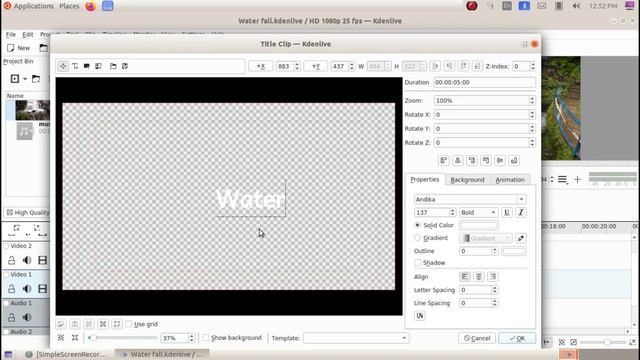Viewport: 640px width, 360px height.
Task: Align text left in Properties
Action: 464,277
